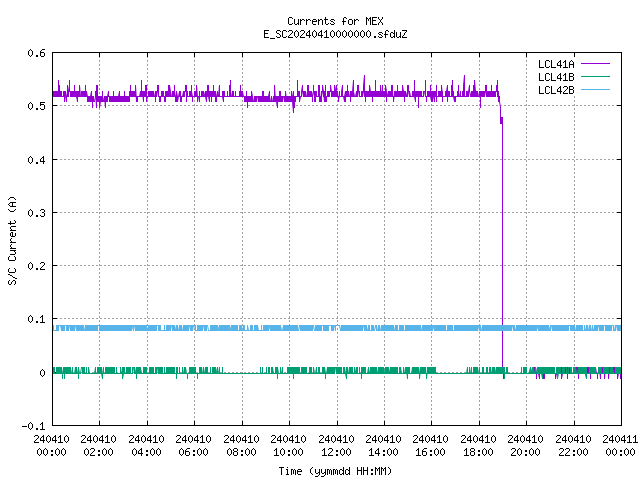Viewport: 640px width, 480px height.
Task: Click the x-axis tick '240410 02:00'
Action: coord(98,445)
